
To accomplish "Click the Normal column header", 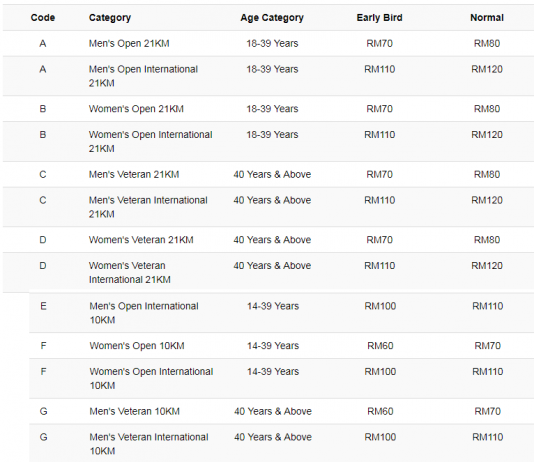I will [487, 18].
